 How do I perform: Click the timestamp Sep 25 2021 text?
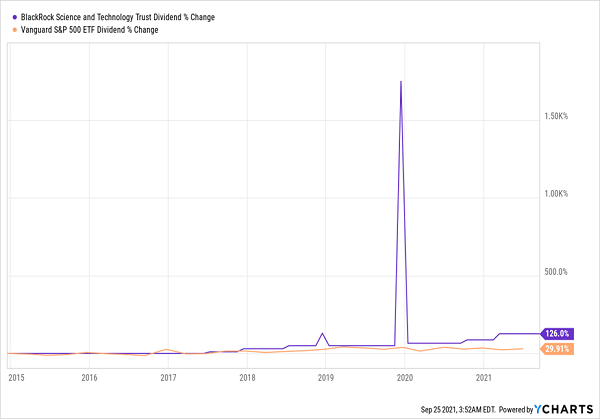458,410
